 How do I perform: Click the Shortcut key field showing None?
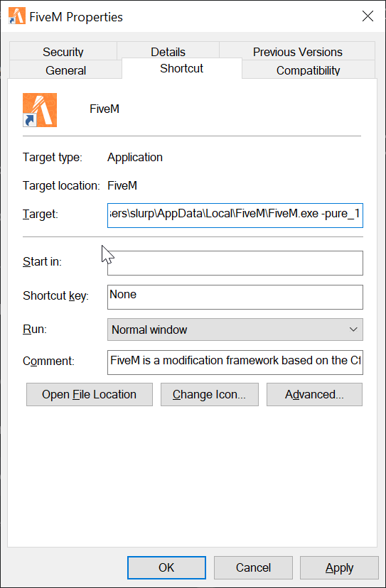click(235, 297)
